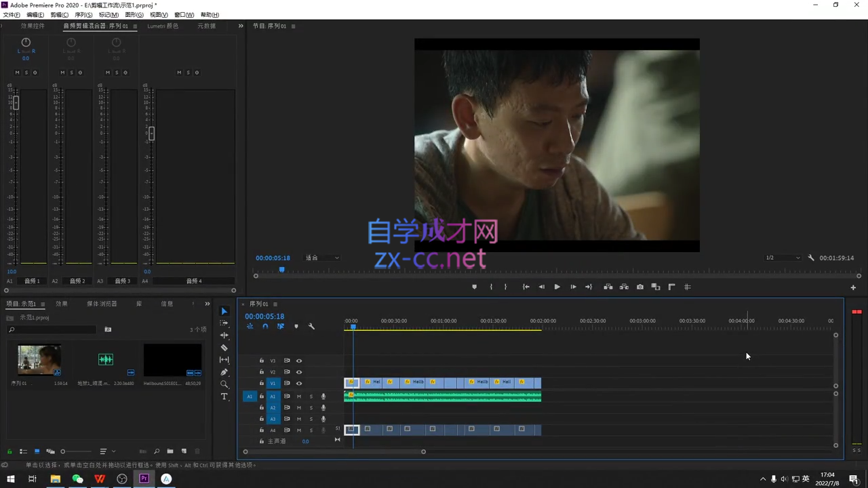Open program monitor button editor plus
Screen dimensions: 868x488
(853, 287)
